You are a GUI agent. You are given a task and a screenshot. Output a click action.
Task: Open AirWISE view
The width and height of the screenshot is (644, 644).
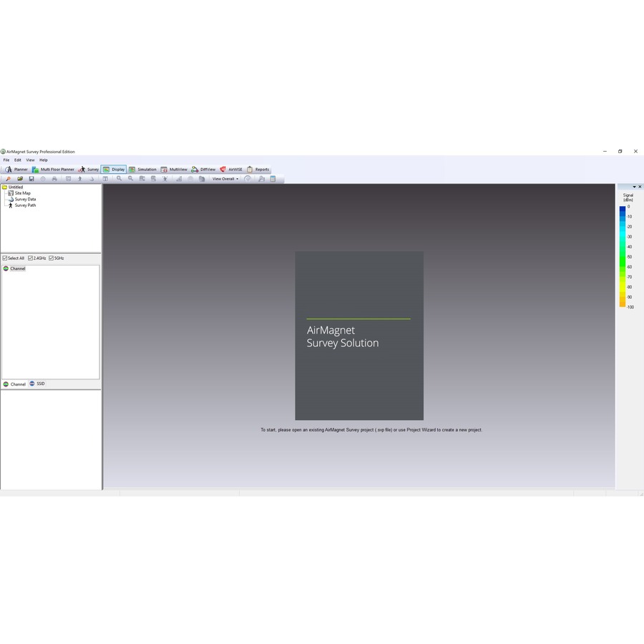pyautogui.click(x=231, y=170)
